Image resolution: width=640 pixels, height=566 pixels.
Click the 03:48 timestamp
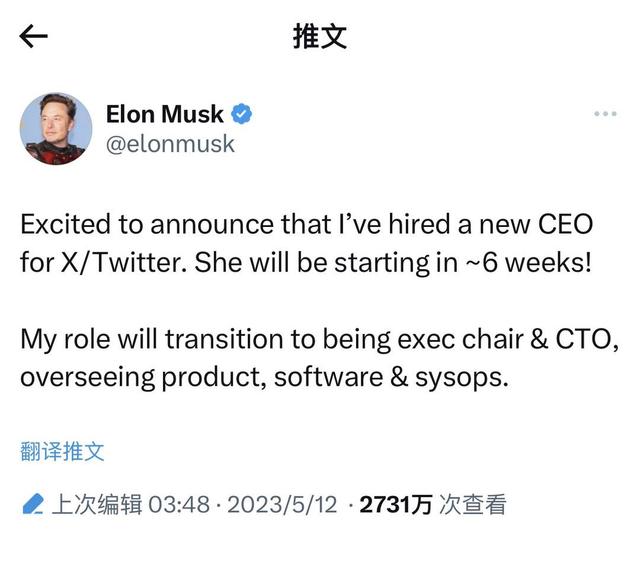pos(178,504)
